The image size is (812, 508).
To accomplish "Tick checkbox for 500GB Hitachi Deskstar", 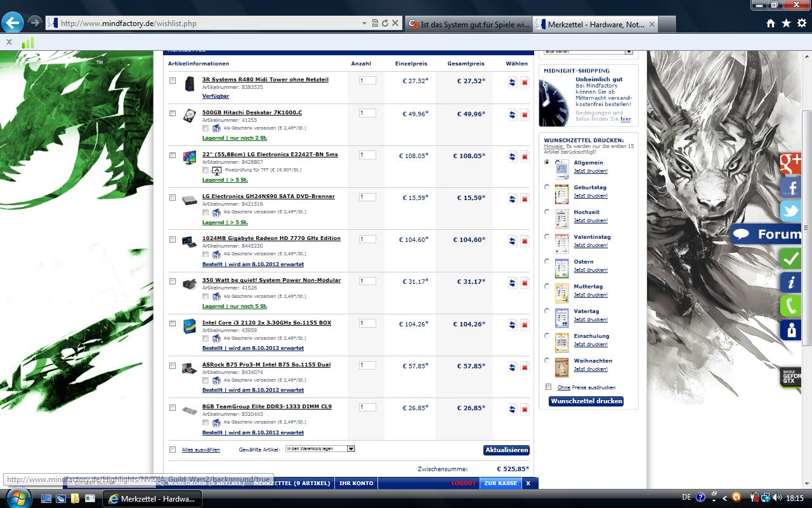I will coord(173,113).
